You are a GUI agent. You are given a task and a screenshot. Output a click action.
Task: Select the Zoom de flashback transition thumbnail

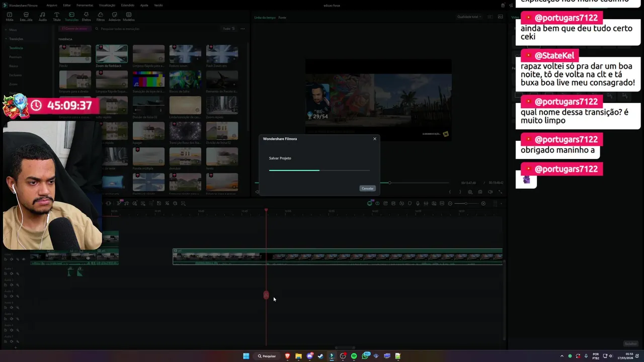[x=112, y=54]
